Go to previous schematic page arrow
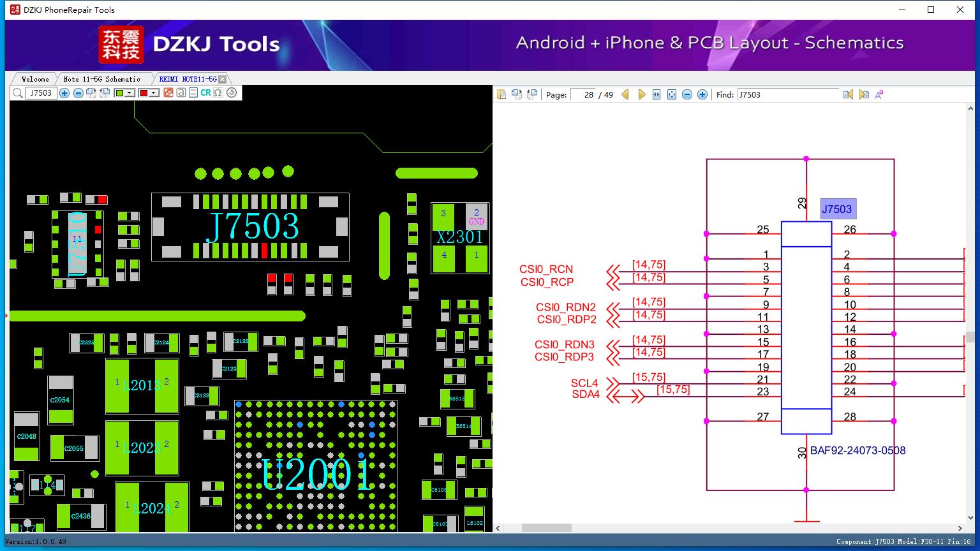Image resolution: width=980 pixels, height=551 pixels. pos(625,94)
